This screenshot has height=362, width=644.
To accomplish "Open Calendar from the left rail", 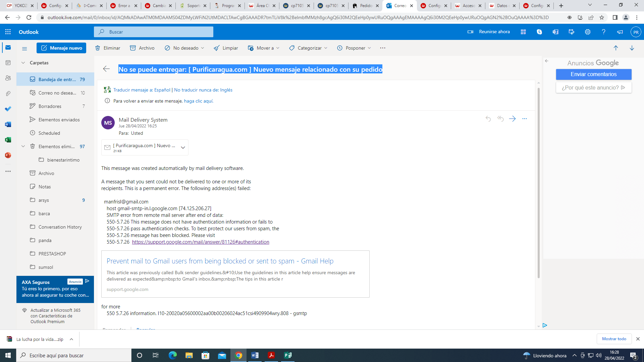I will (8, 63).
